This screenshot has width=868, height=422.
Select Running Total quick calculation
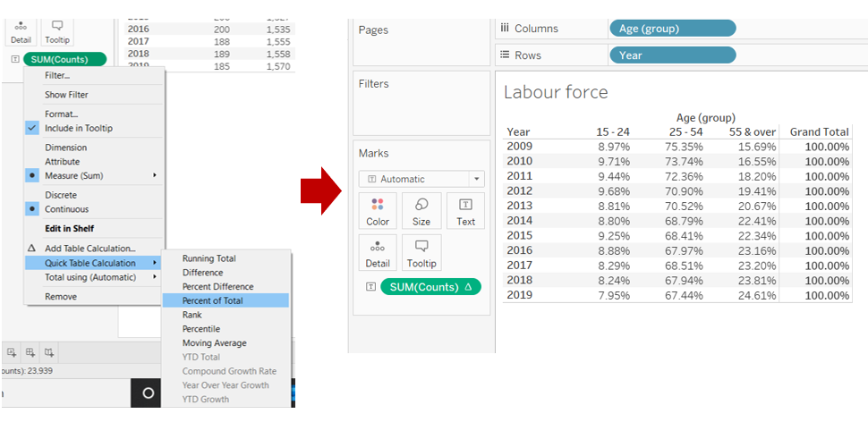pos(209,258)
